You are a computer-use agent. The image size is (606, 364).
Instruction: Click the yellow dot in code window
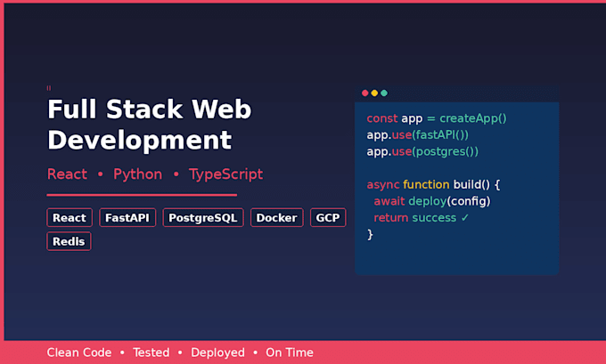click(374, 93)
